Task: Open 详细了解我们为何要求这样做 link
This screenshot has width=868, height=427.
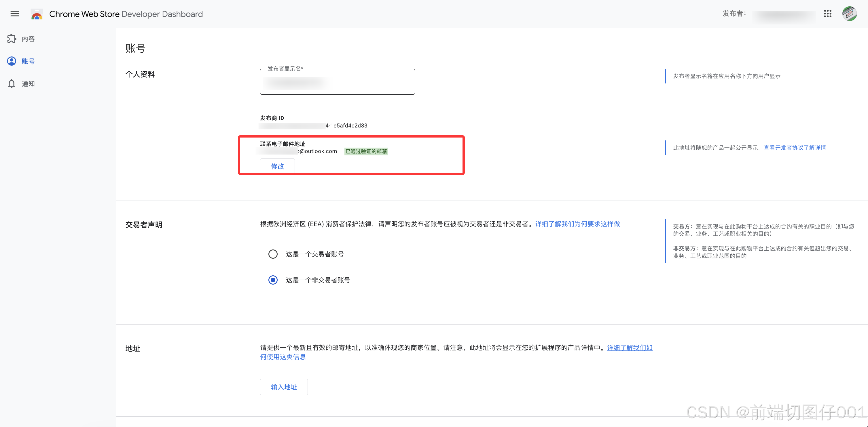Action: click(577, 224)
